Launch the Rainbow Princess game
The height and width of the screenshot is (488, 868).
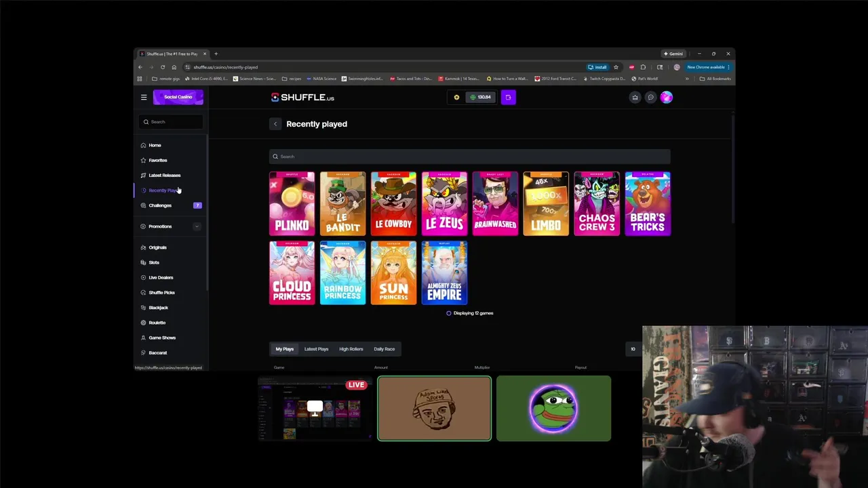[342, 272]
